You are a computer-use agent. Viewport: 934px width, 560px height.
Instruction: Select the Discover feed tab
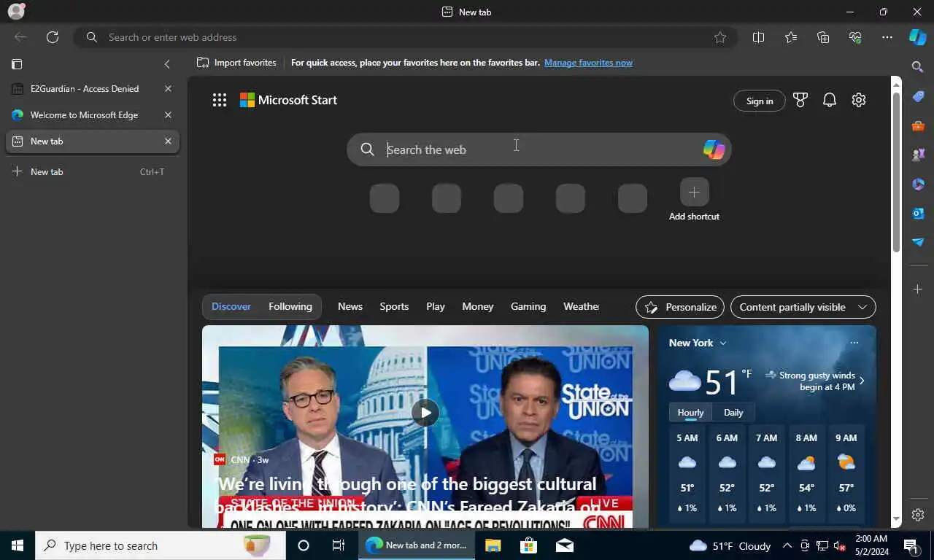pyautogui.click(x=231, y=307)
